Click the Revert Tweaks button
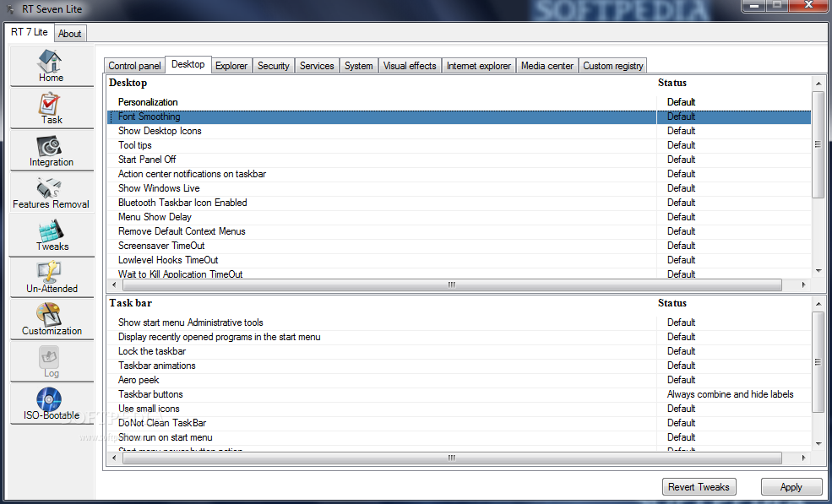This screenshot has width=832, height=504. coord(699,486)
